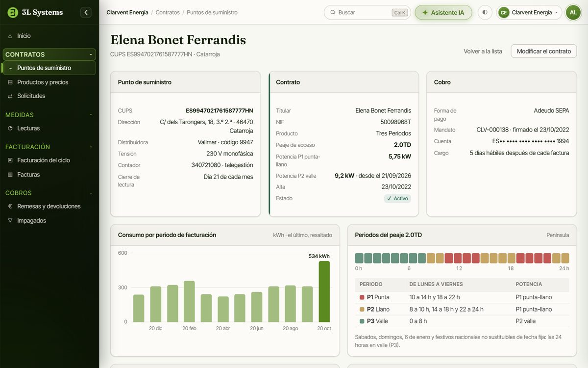Go to Productos y precios
This screenshot has width=588, height=368.
(49, 82)
